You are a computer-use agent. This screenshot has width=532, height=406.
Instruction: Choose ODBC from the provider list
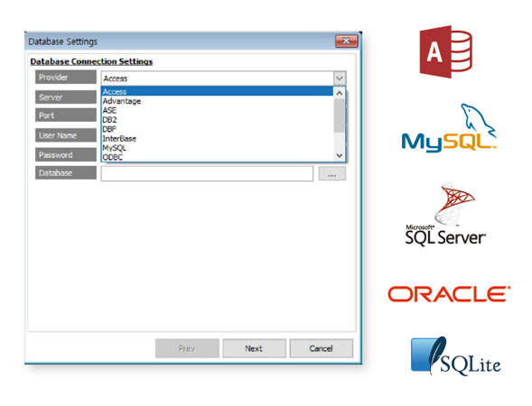coord(217,157)
